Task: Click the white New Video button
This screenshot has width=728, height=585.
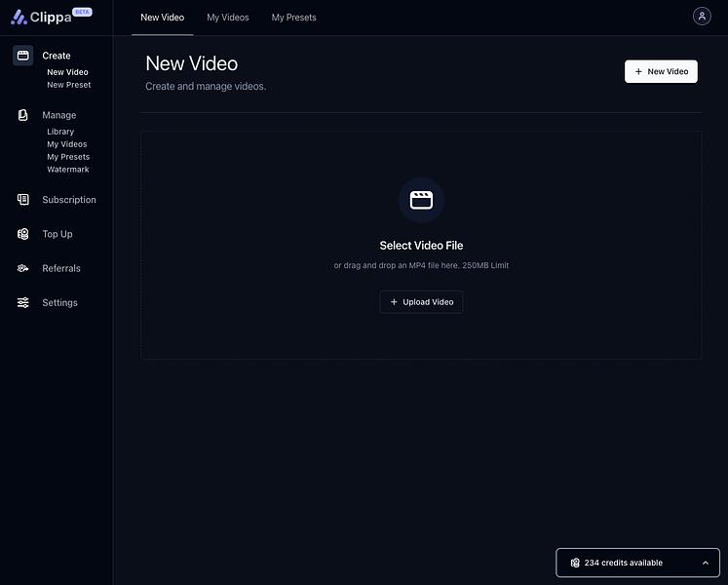Action: pos(661,71)
